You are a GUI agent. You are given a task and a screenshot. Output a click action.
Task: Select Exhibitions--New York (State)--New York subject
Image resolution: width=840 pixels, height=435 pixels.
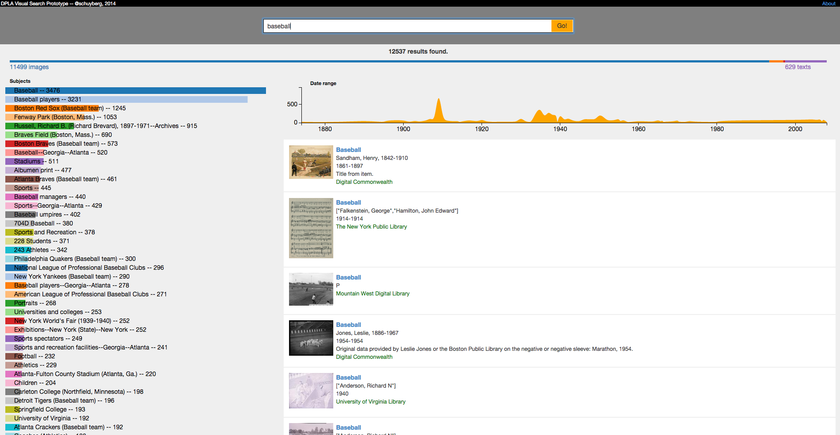click(x=76, y=329)
